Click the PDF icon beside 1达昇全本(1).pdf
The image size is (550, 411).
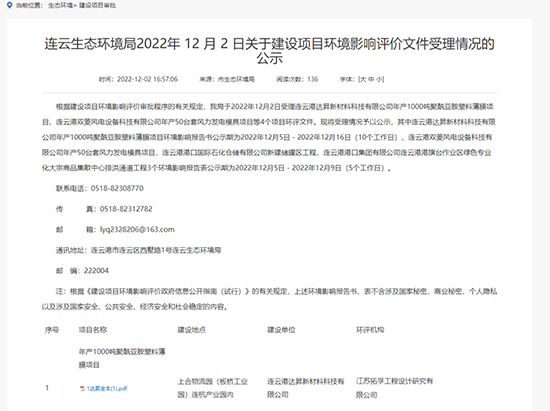82,388
